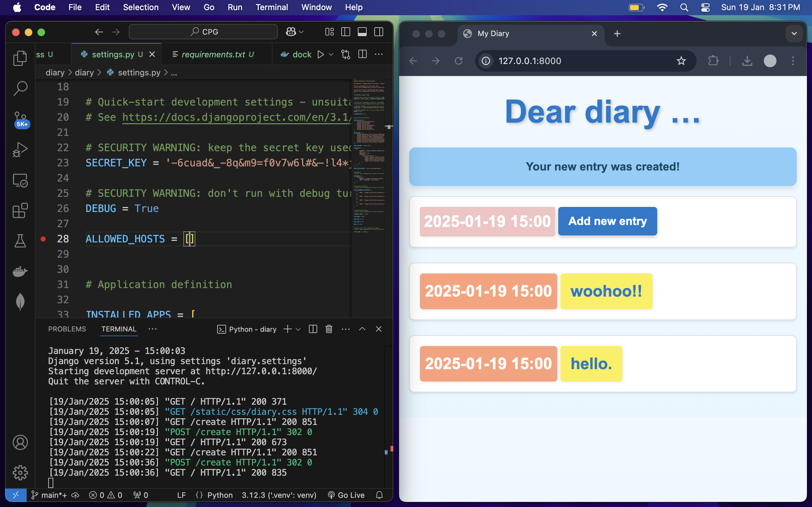Toggle the primary sidebar layout button
This screenshot has height=507, width=812.
point(346,32)
